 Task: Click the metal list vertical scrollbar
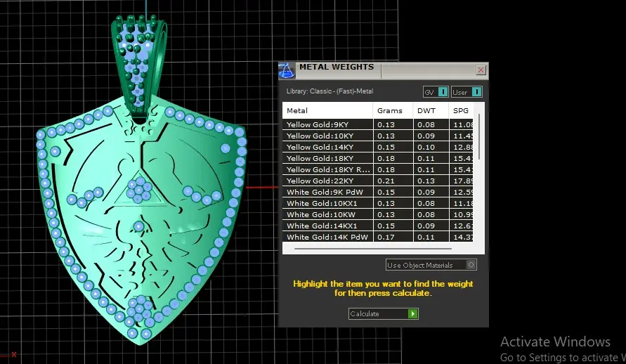click(x=479, y=136)
